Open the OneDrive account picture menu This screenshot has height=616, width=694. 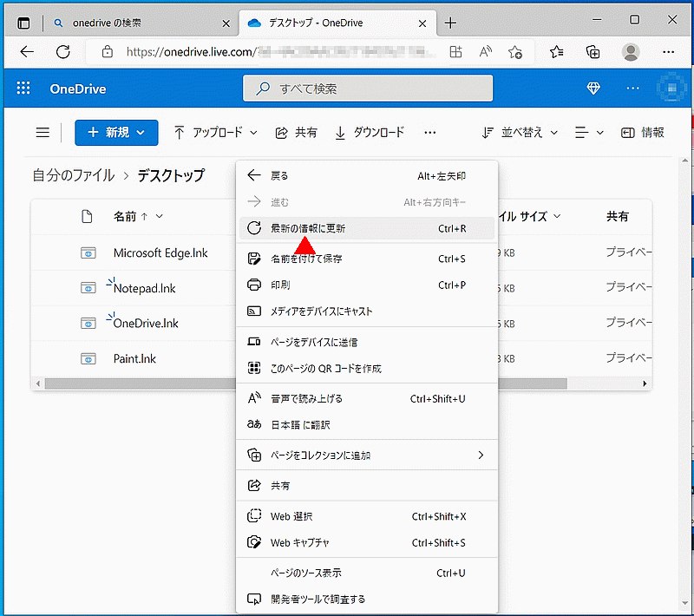point(671,88)
